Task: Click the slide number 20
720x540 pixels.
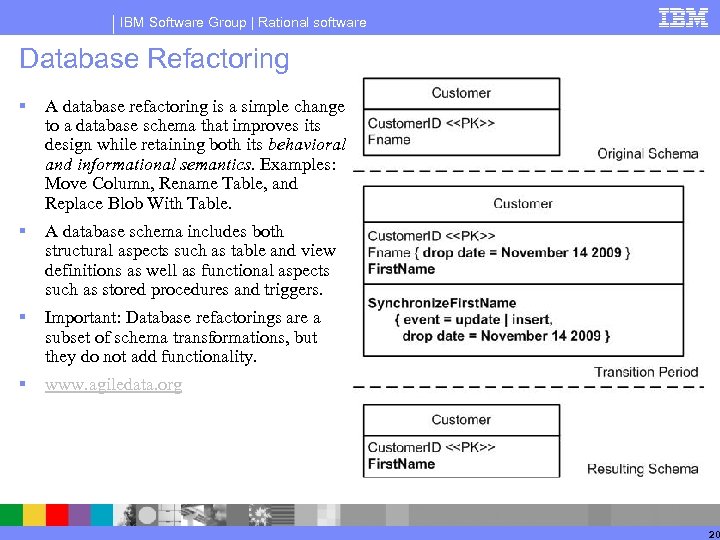Action: pyautogui.click(x=714, y=534)
